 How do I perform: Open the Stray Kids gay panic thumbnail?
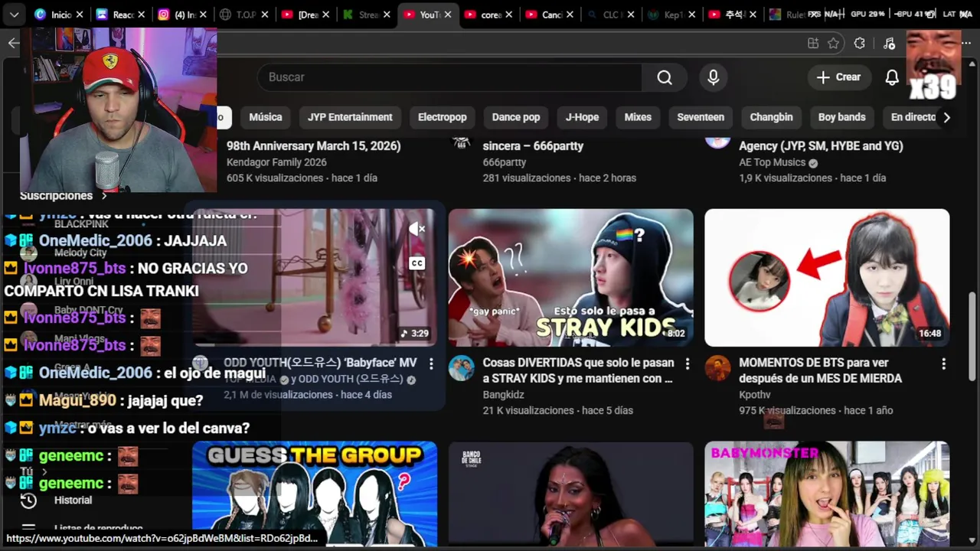[570, 278]
